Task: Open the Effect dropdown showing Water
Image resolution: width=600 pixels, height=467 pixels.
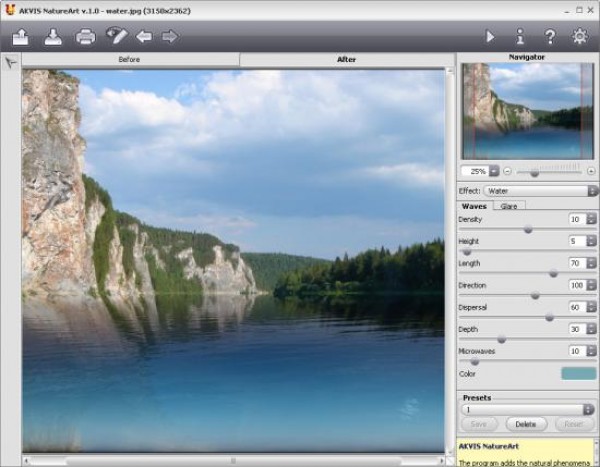Action: click(540, 190)
